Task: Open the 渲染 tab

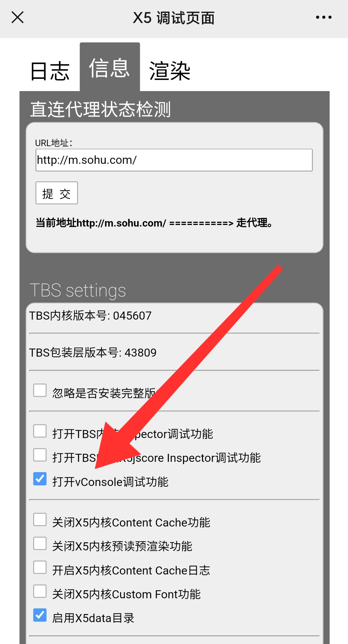Action: pyautogui.click(x=170, y=71)
